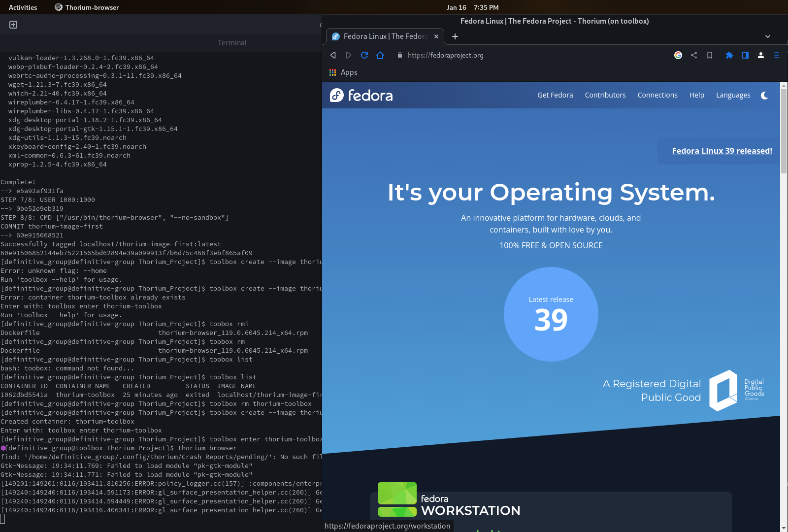Click the Google icon in address bar
This screenshot has width=788, height=532.
(x=678, y=55)
